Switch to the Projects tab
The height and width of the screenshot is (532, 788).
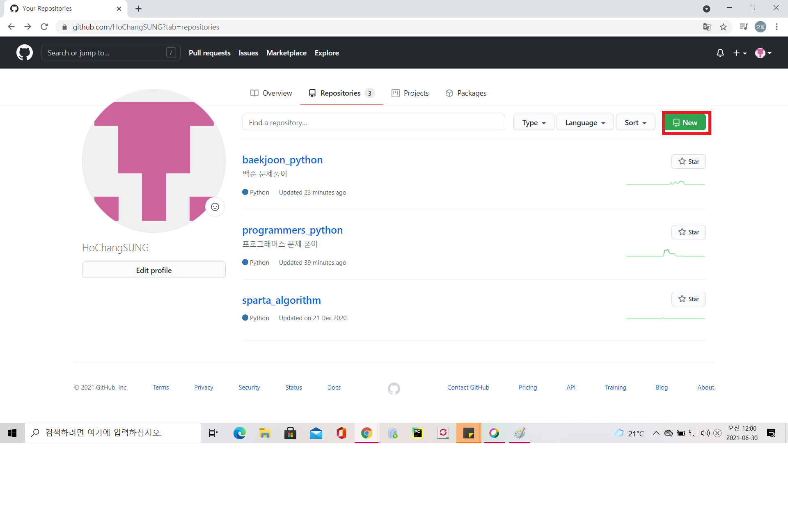coord(410,93)
